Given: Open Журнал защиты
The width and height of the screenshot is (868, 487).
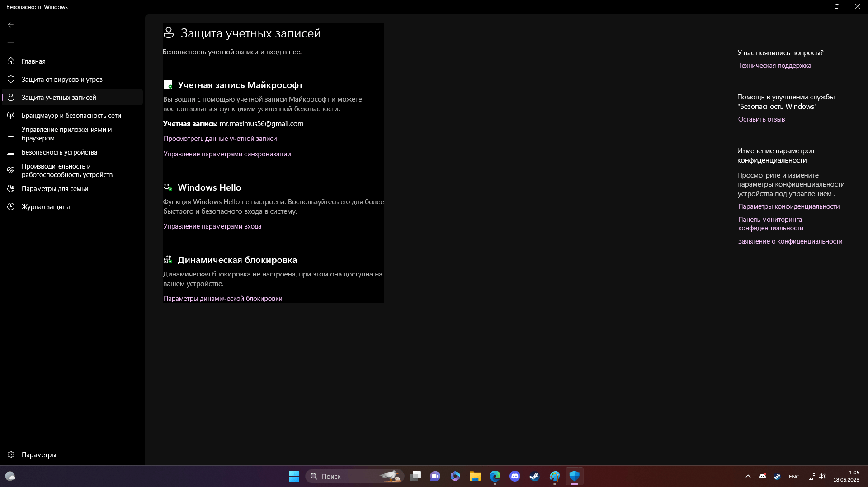Looking at the screenshot, I should point(72,206).
